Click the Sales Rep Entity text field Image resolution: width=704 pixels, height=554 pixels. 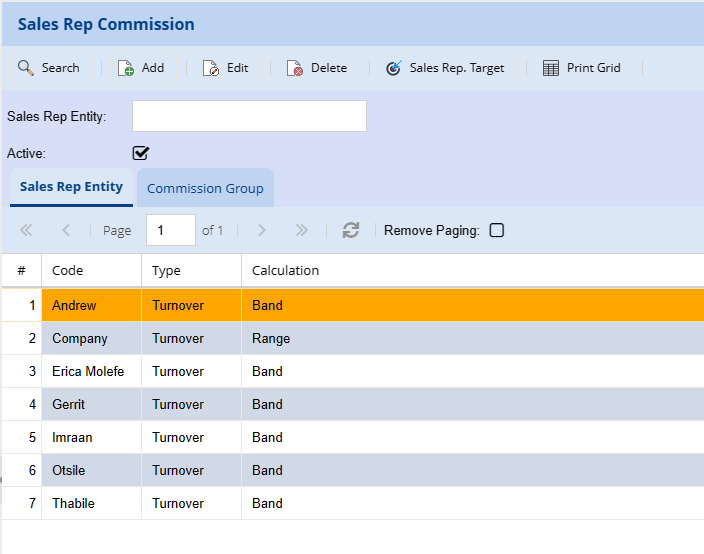coord(249,116)
